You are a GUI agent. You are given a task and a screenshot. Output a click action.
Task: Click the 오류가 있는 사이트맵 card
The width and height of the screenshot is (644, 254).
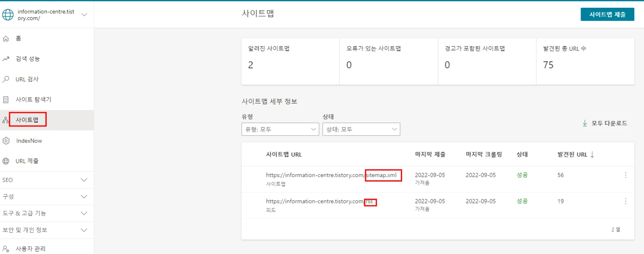(389, 61)
